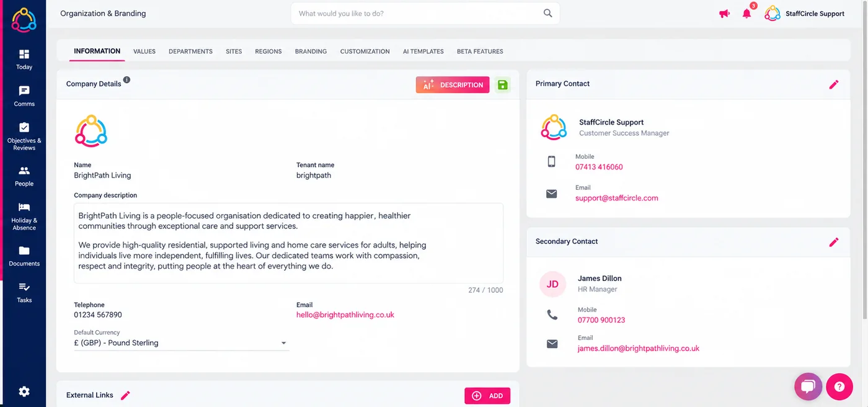Switch to the Sites tab

click(234, 51)
